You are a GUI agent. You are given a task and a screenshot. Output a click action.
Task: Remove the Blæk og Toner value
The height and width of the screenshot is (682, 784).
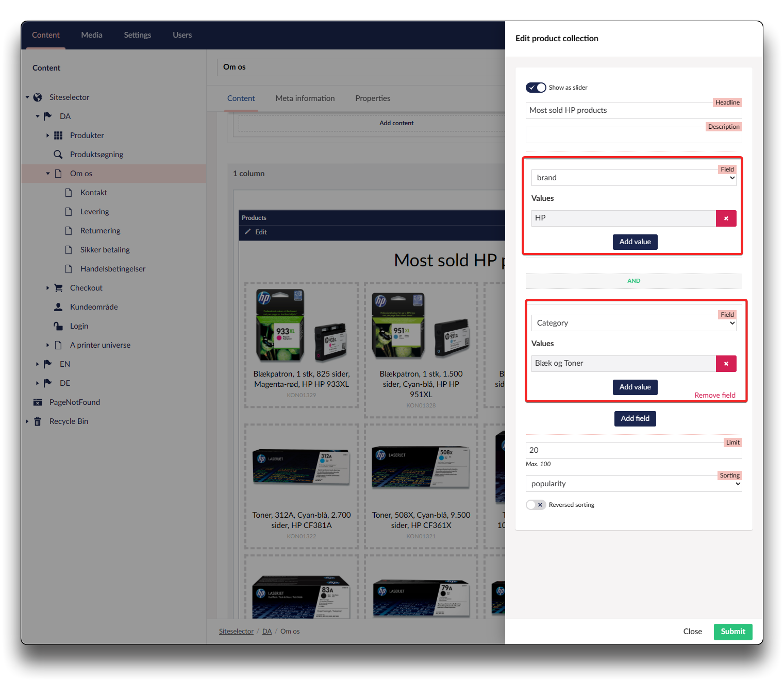coord(726,364)
